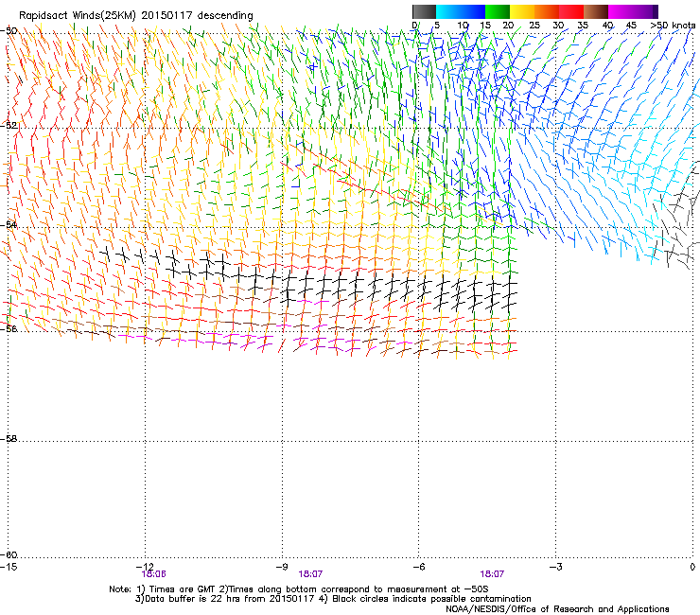Click the '20' label in the color legend
This screenshot has height=615, width=700.
(508, 26)
